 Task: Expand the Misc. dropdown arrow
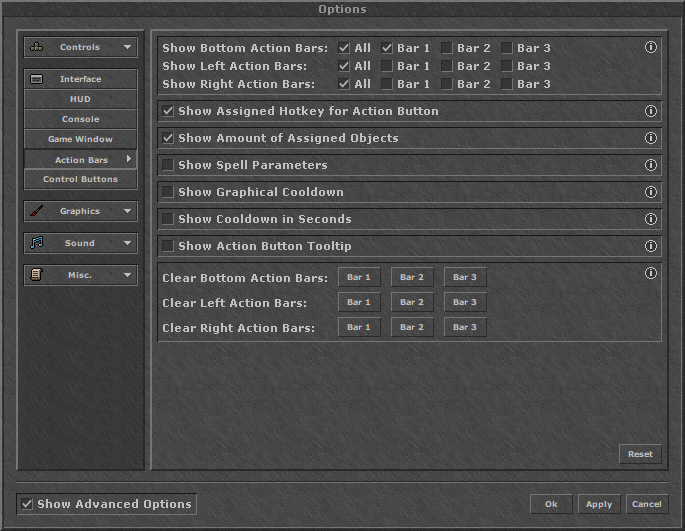pyautogui.click(x=127, y=275)
